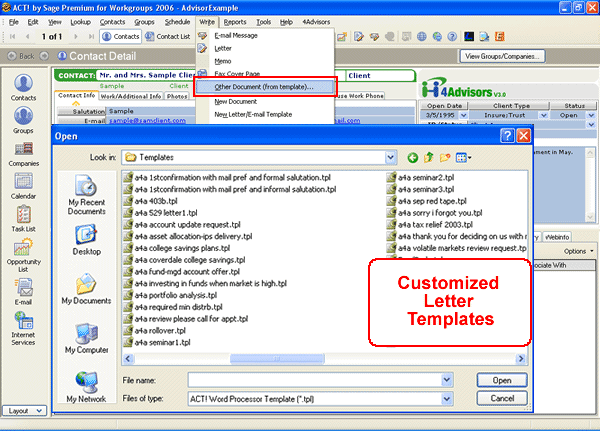Viewport: 600px width, 431px height.
Task: Open Views menu icon in Open dialog
Action: pyautogui.click(x=463, y=157)
